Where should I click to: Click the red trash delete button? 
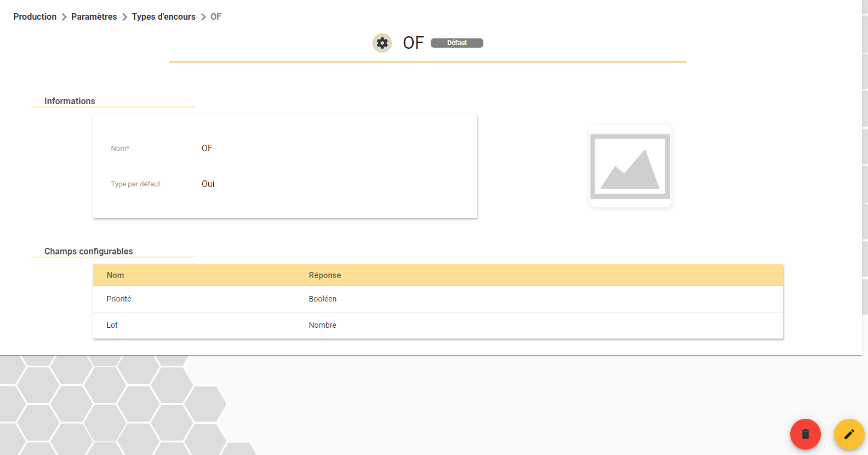pyautogui.click(x=805, y=434)
